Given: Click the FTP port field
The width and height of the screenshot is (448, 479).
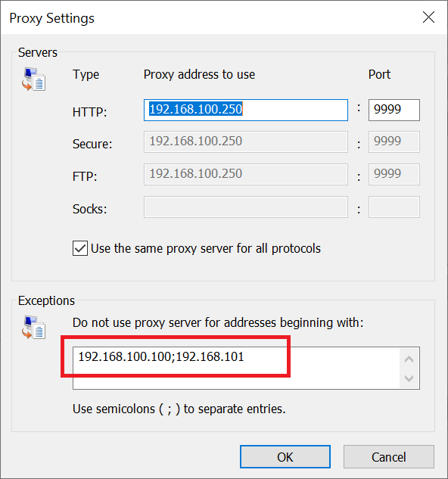Looking at the screenshot, I should click(394, 174).
